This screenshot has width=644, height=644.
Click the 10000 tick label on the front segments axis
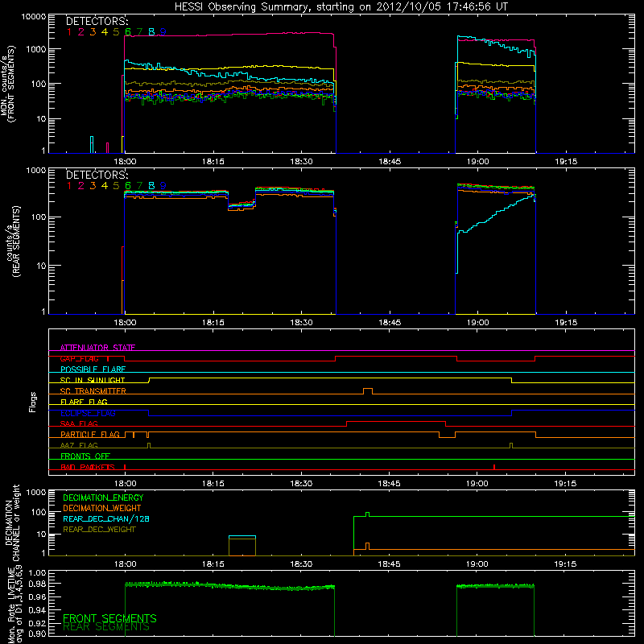(x=34, y=16)
